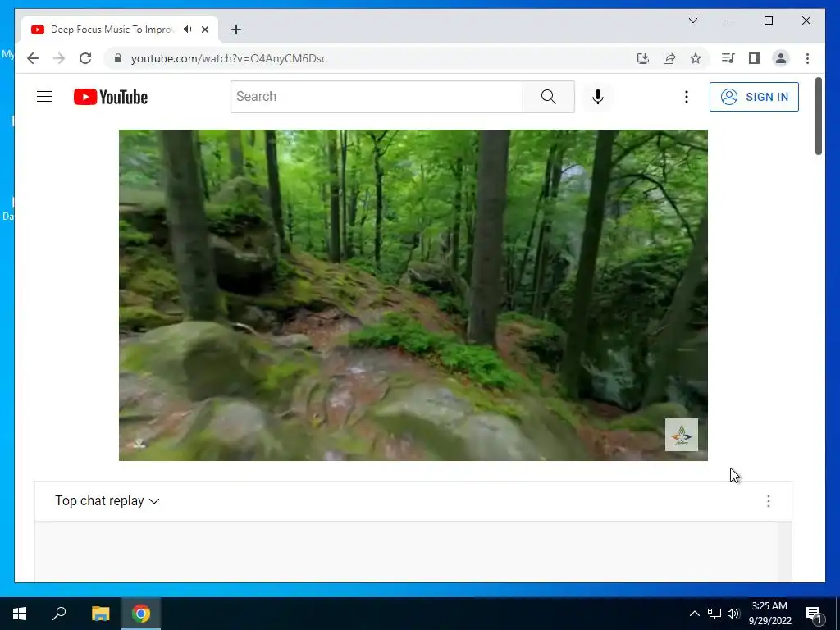Click the page vertical scrollbar

(x=818, y=116)
